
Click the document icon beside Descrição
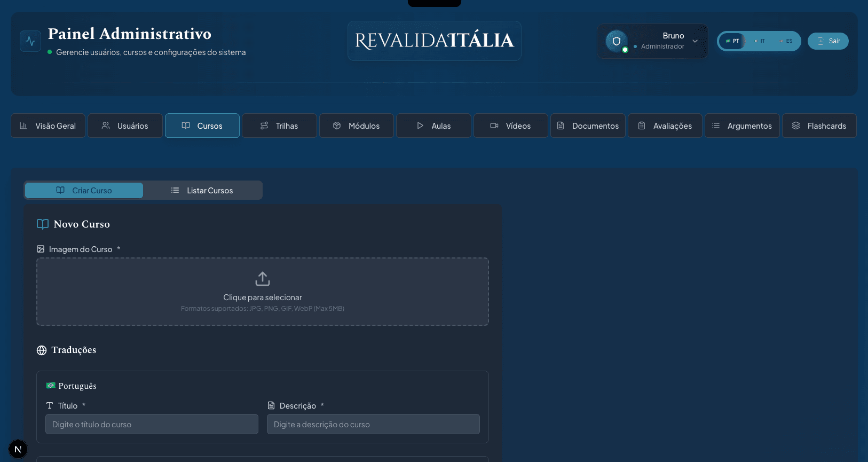[x=271, y=405]
